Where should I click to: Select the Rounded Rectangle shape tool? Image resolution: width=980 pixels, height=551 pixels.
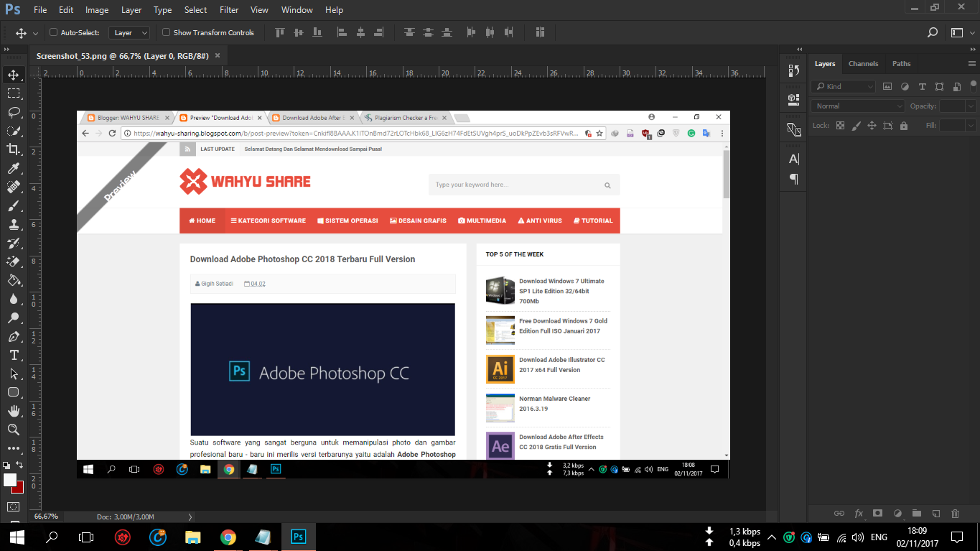click(x=13, y=392)
